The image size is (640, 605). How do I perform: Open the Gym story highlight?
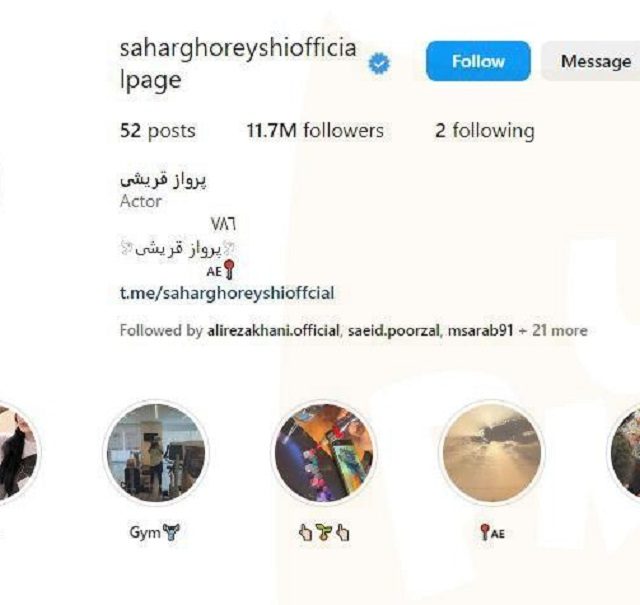coord(156,452)
